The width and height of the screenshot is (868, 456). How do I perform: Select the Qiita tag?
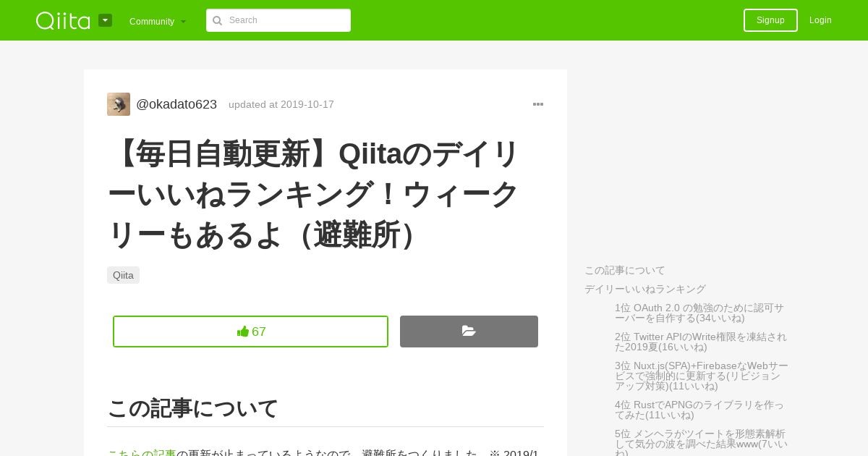pos(123,275)
